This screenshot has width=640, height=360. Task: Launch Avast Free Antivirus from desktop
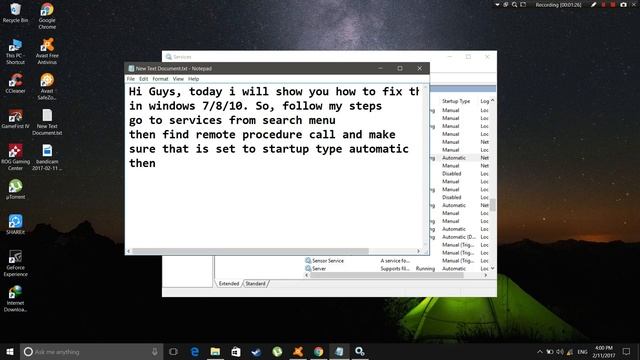tap(47, 51)
